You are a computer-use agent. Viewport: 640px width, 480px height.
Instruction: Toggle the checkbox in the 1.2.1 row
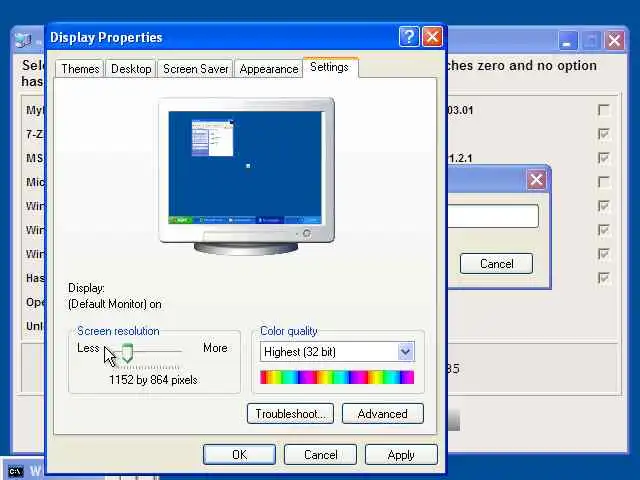[x=604, y=158]
